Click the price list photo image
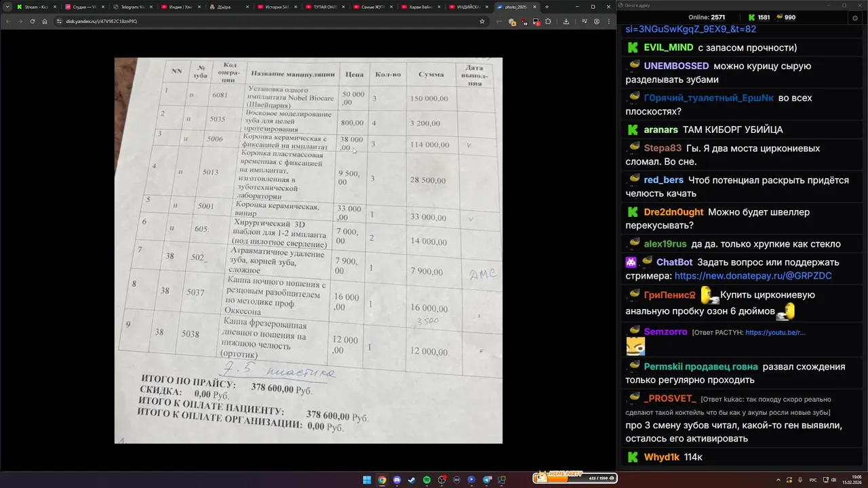868x488 pixels. [309, 250]
